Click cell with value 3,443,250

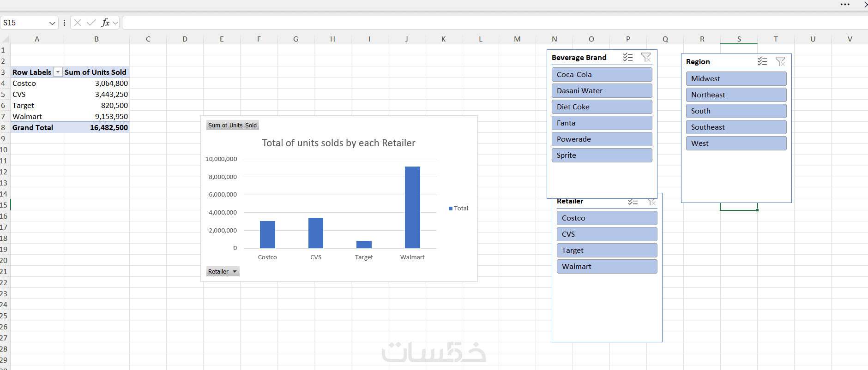[x=96, y=94]
